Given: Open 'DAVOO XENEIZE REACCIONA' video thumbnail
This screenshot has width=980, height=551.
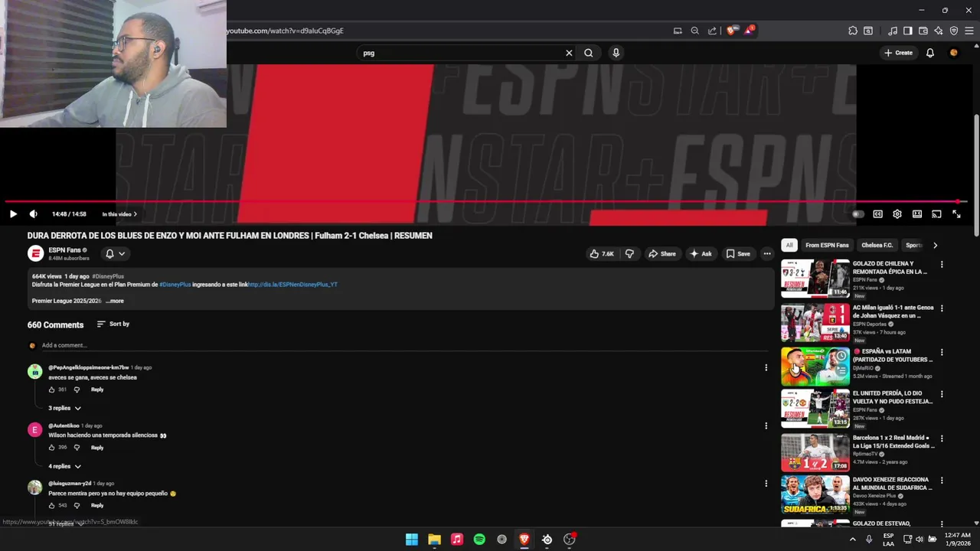Looking at the screenshot, I should (815, 494).
